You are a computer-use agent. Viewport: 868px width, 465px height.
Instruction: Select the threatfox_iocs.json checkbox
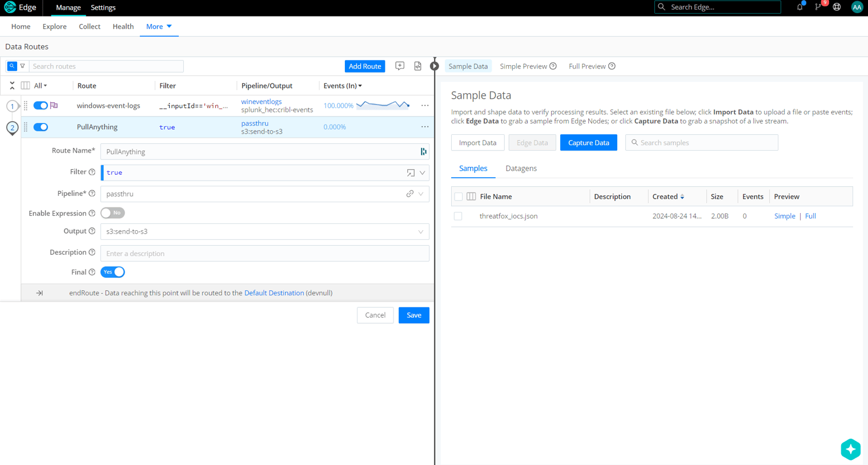[x=458, y=217]
